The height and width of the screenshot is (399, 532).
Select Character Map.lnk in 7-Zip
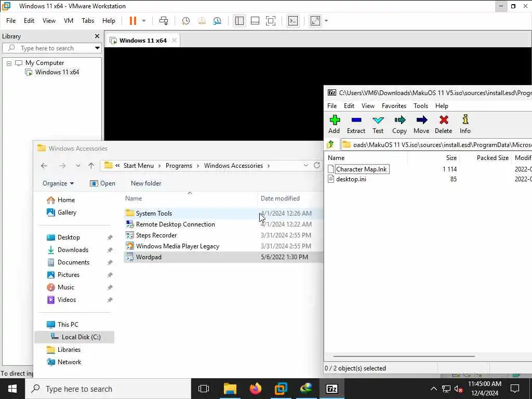click(x=362, y=169)
